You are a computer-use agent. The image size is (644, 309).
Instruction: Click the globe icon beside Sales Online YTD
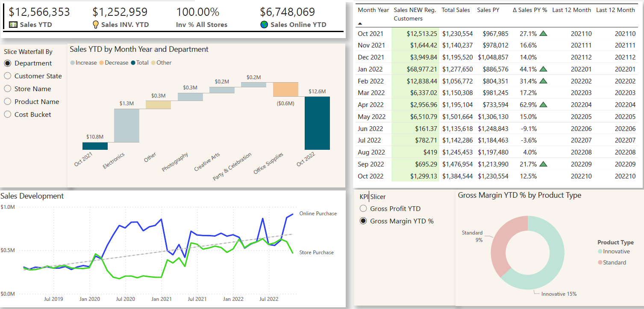click(x=264, y=25)
